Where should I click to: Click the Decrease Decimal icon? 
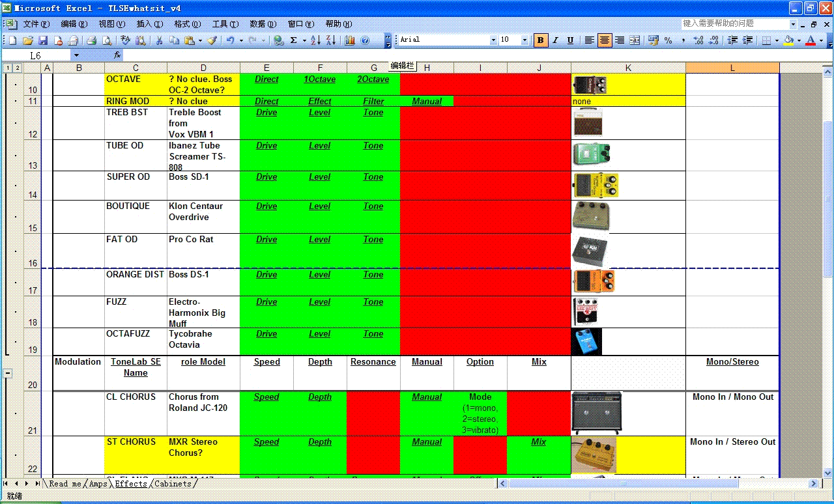tap(713, 40)
